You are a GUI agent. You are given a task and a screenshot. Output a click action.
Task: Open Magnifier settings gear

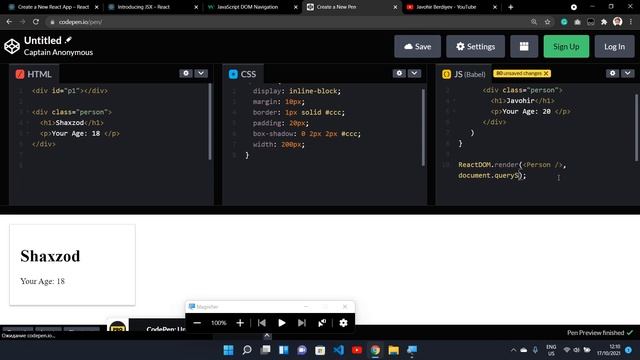343,323
